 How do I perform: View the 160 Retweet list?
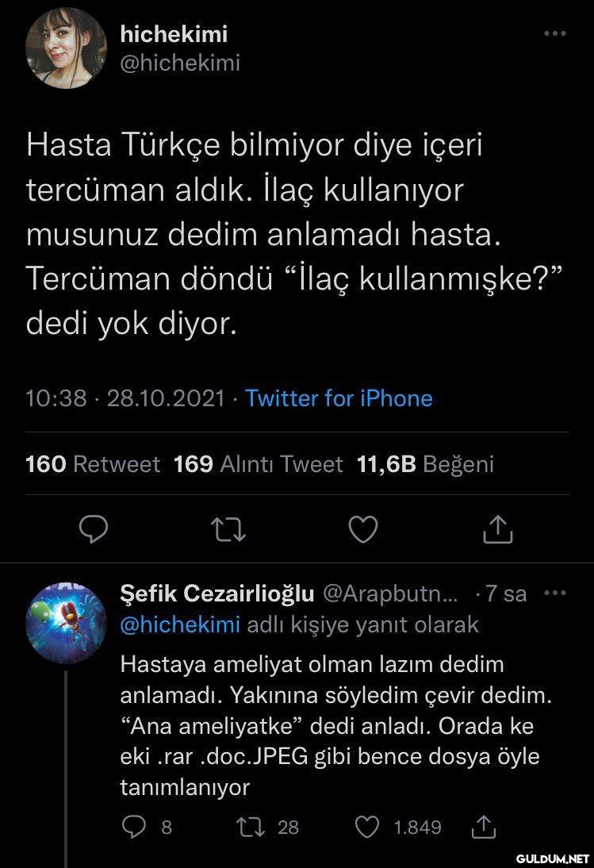pyautogui.click(x=93, y=464)
